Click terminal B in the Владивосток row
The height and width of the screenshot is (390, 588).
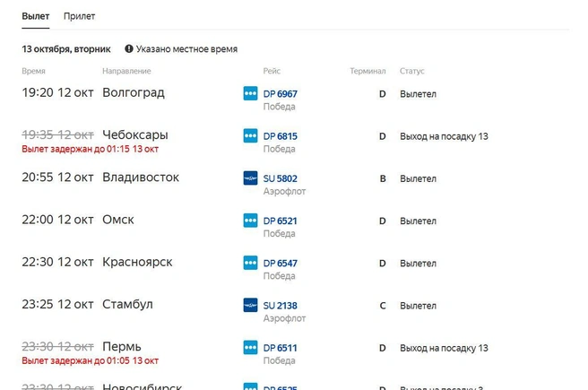383,179
